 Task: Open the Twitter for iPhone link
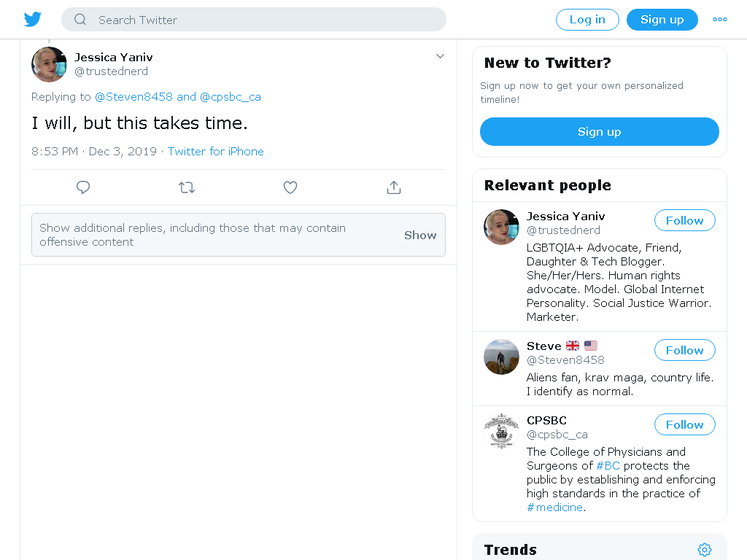(215, 152)
